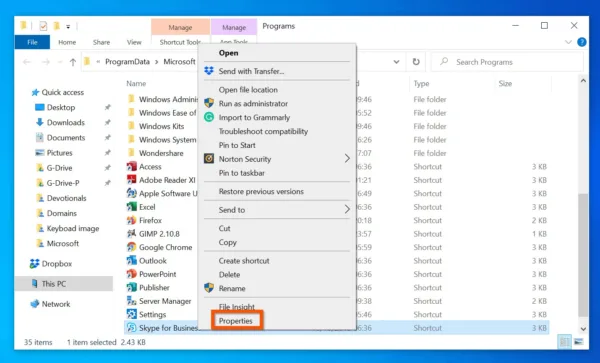Go up one folder level arrow
Viewport: 600px width, 363px height.
73,62
